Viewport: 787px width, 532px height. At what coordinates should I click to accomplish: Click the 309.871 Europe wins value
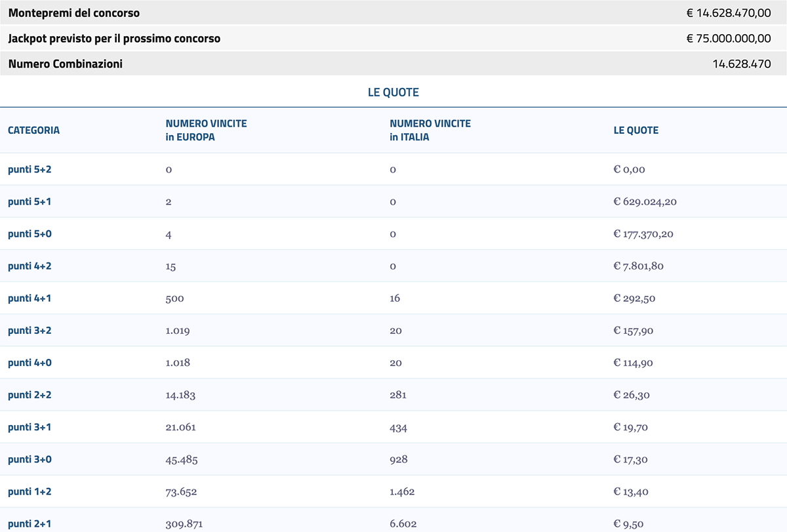[x=181, y=523]
